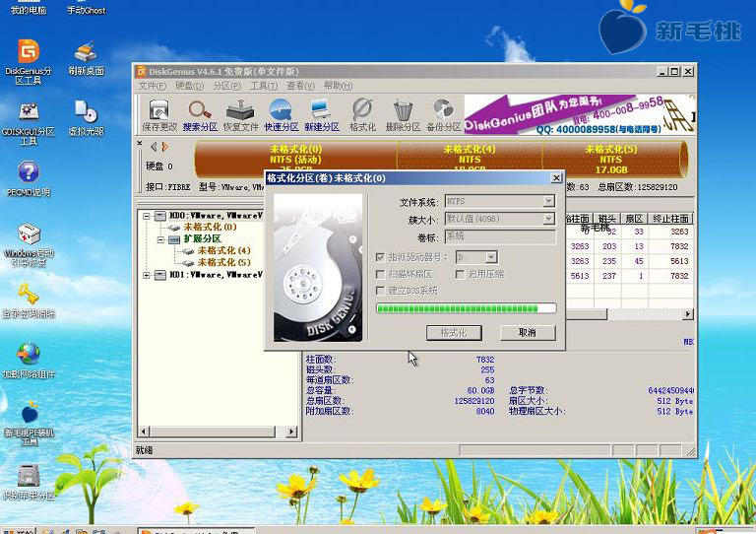The width and height of the screenshot is (756, 534).
Task: Click the 恢复文件 recover files icon
Action: [240, 115]
